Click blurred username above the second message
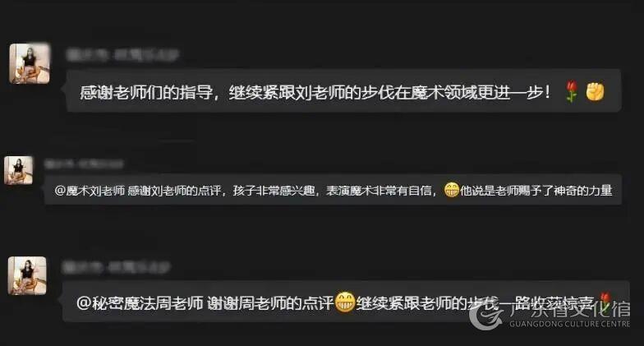The image size is (644, 346). [84, 164]
